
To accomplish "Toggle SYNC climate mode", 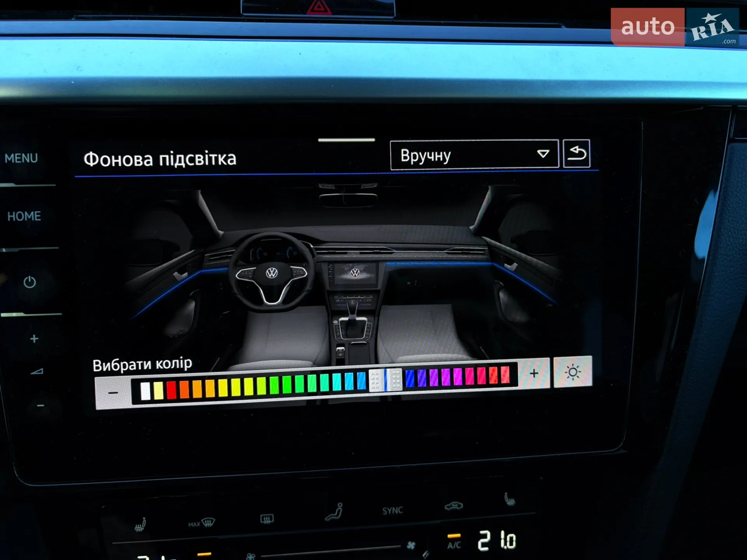I will [392, 511].
